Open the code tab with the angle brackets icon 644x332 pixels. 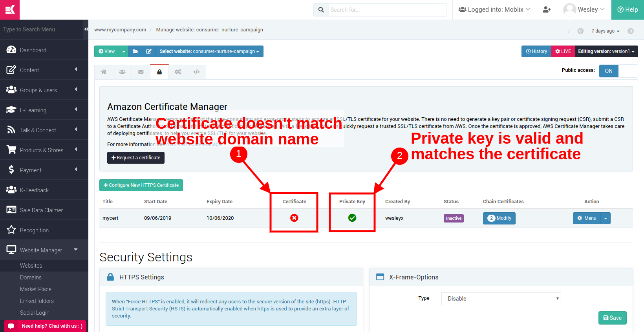click(x=197, y=72)
